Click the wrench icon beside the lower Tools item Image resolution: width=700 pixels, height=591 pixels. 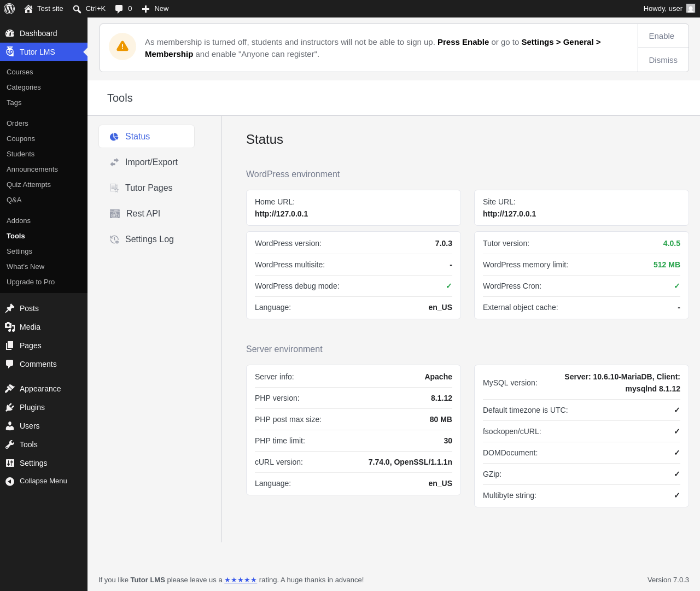[x=10, y=444]
